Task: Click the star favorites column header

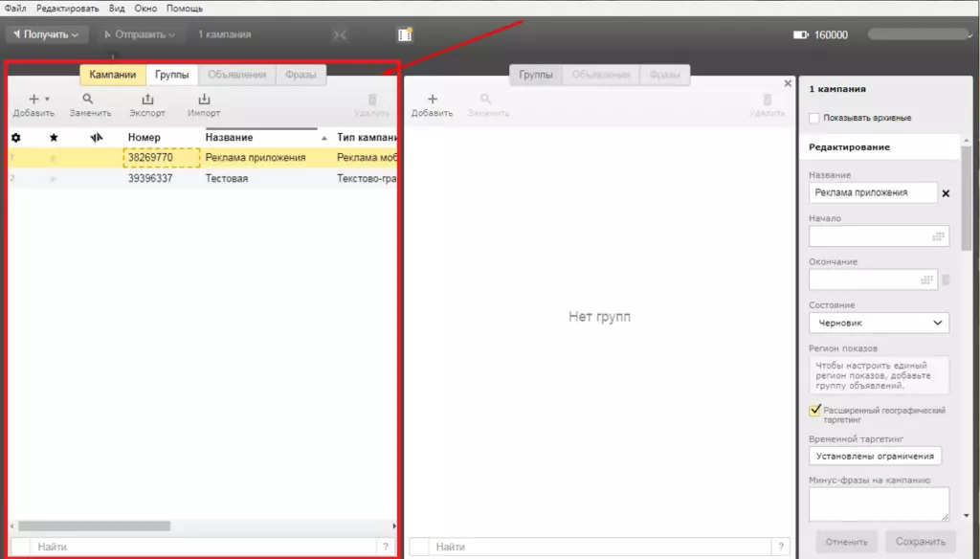Action: pyautogui.click(x=54, y=138)
